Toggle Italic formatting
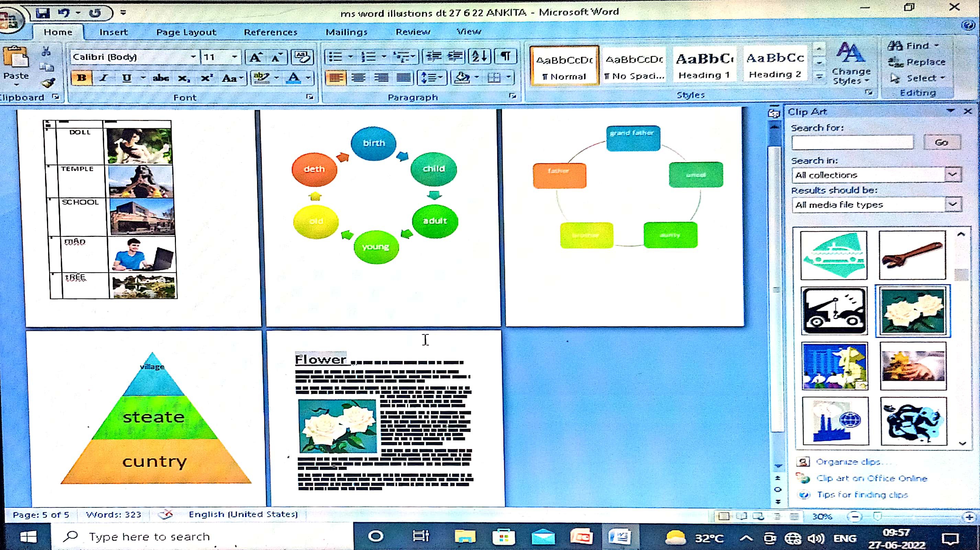Screen dimensions: 980x550 pos(103,78)
